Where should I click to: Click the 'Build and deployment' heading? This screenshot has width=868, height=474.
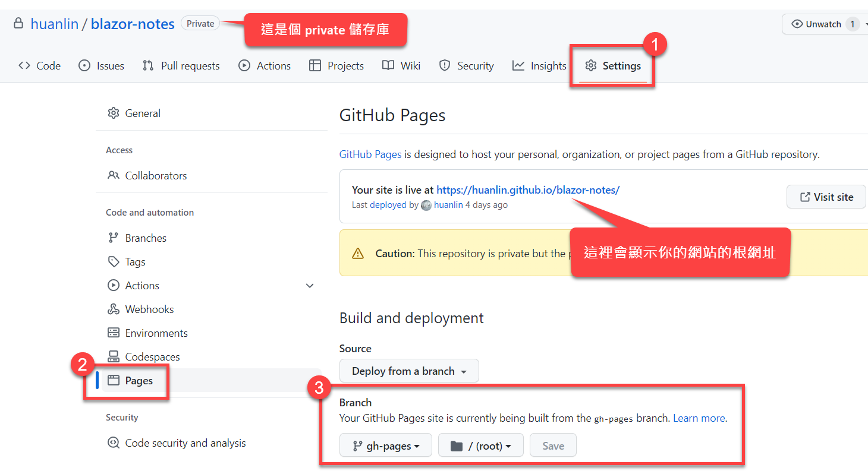411,318
